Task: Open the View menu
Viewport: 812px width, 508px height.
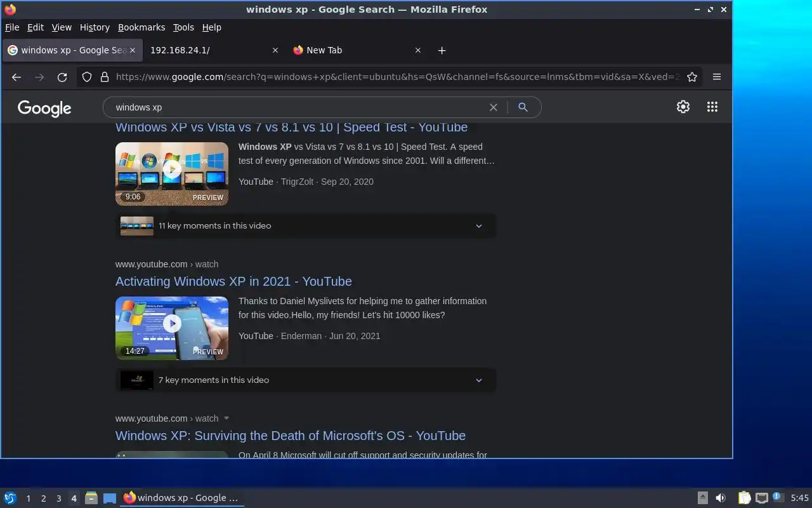Action: pyautogui.click(x=62, y=27)
